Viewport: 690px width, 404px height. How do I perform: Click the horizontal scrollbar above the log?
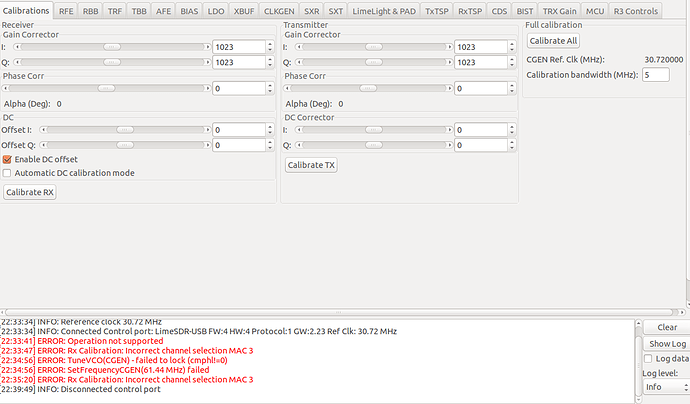[339, 312]
